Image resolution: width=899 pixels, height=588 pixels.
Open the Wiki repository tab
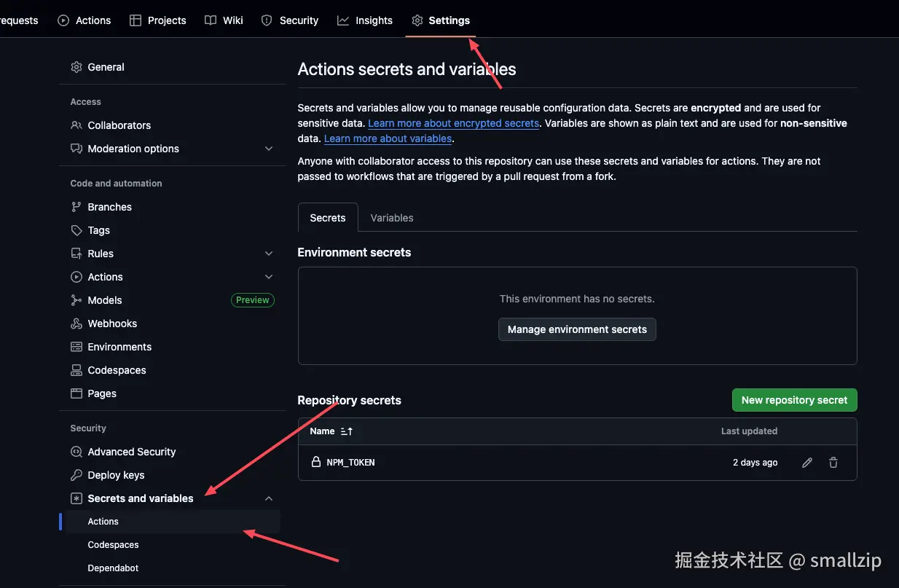pyautogui.click(x=224, y=20)
